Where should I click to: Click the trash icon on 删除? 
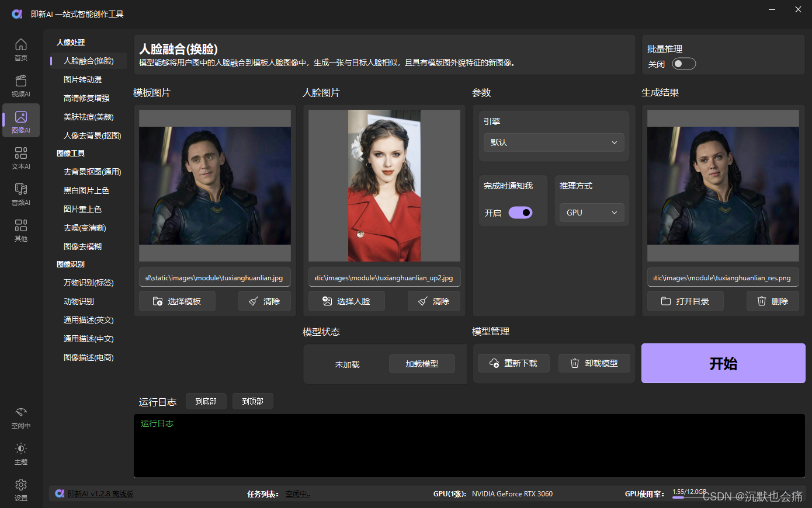(x=762, y=301)
